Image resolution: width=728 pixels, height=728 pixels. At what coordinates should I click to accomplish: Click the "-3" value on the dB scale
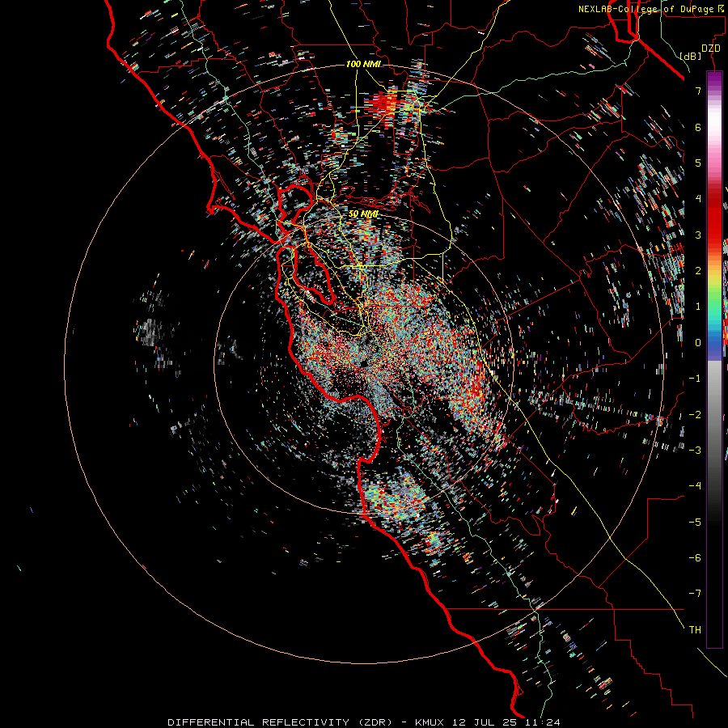pyautogui.click(x=695, y=451)
